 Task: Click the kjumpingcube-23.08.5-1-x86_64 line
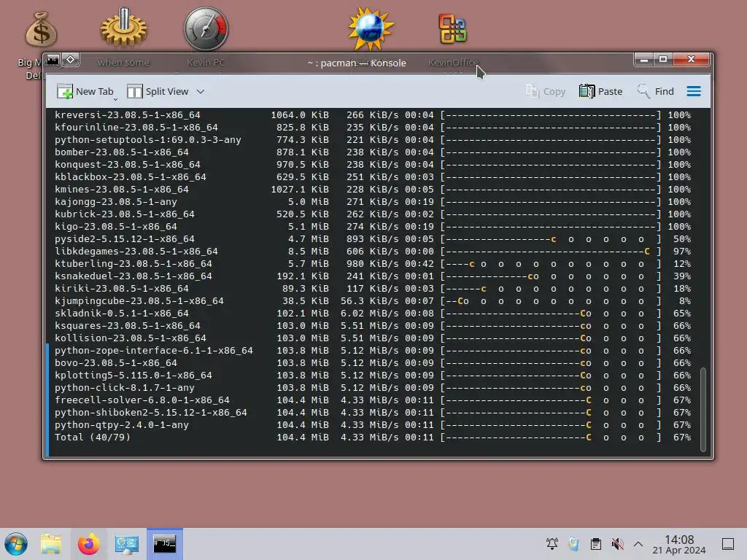[x=373, y=300]
